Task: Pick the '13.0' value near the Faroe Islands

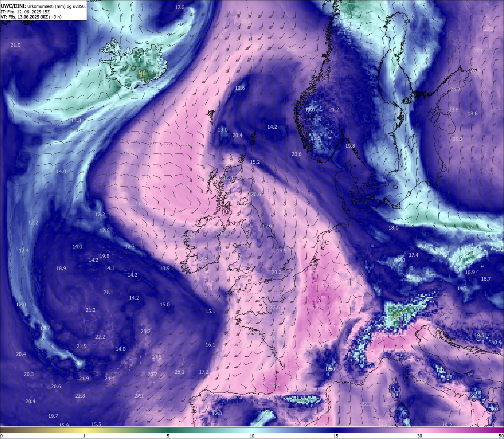Action: [222, 130]
